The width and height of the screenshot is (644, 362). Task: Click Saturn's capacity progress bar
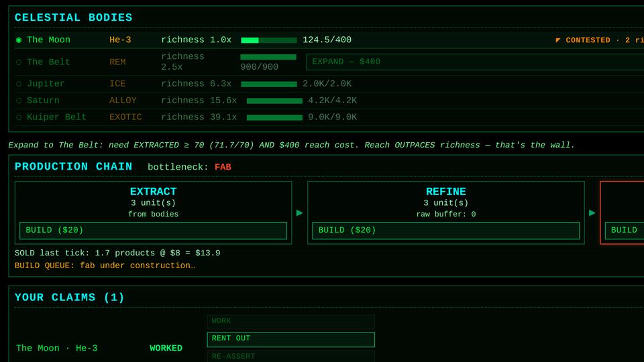click(274, 101)
